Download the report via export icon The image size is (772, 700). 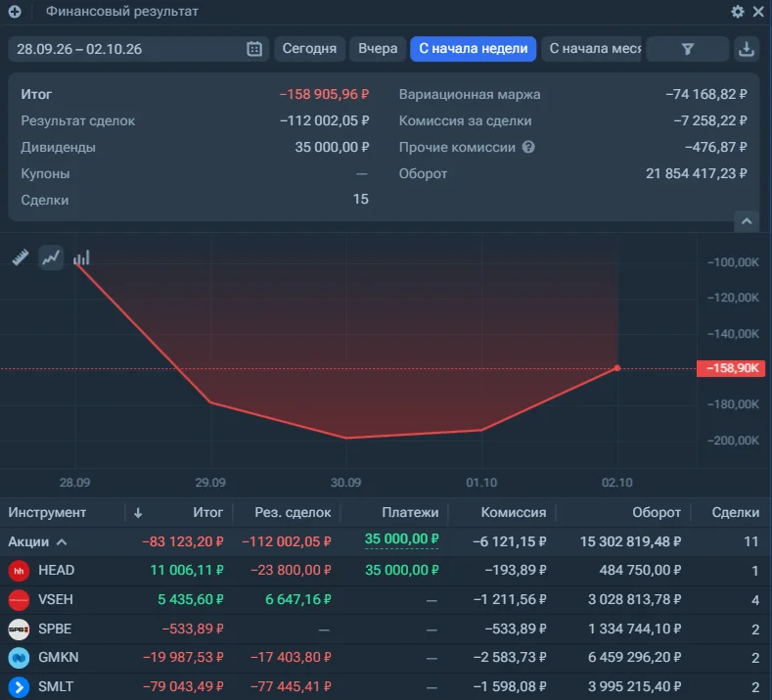pos(747,49)
